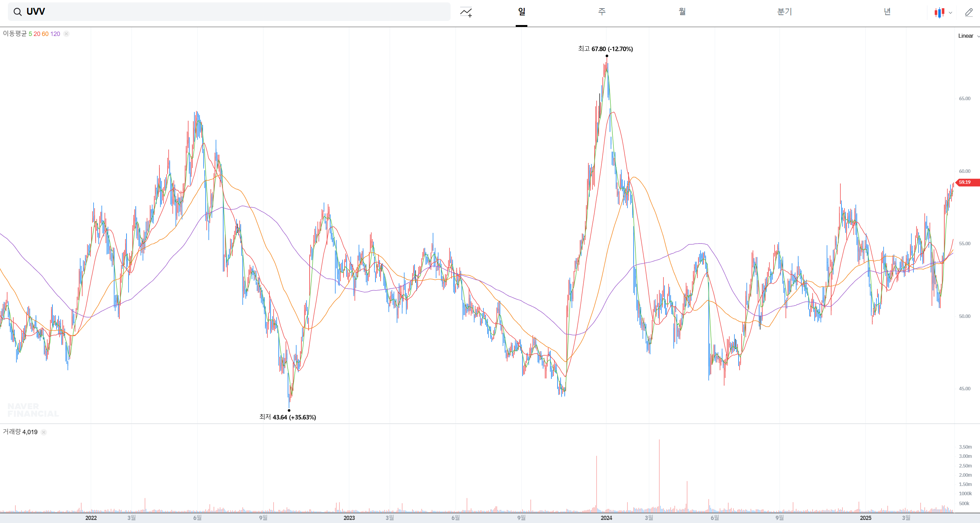980x523 pixels.
Task: Switch to the weekly 주 tab
Action: click(x=601, y=12)
